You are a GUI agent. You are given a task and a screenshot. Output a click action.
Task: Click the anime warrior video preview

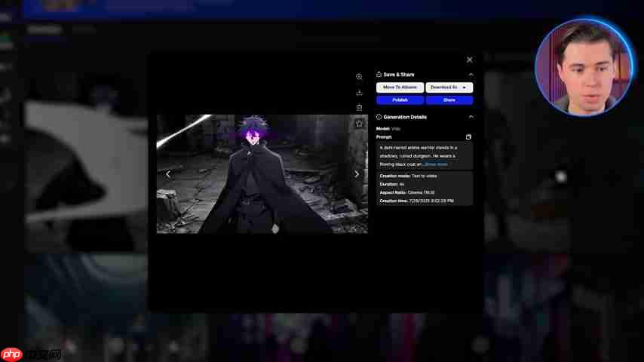(262, 173)
